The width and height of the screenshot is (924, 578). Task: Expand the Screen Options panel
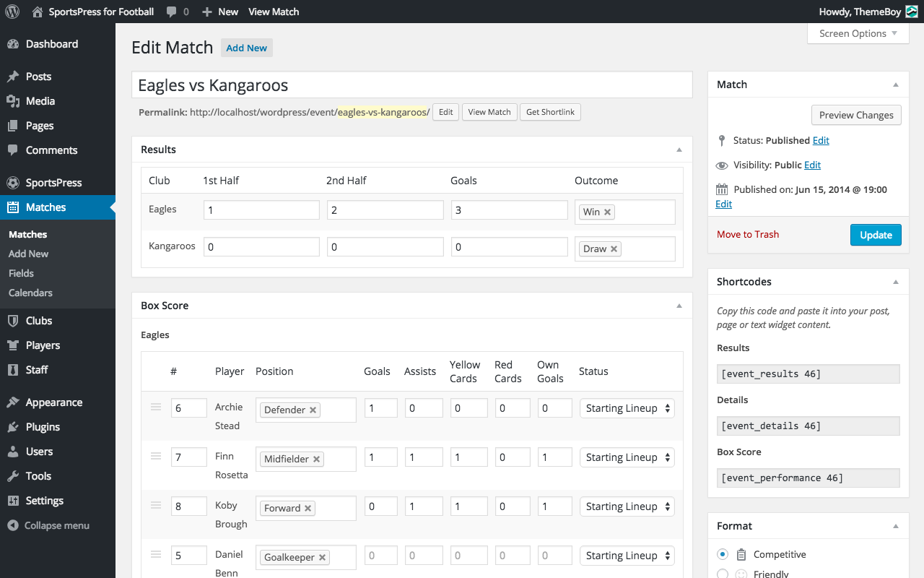tap(858, 34)
